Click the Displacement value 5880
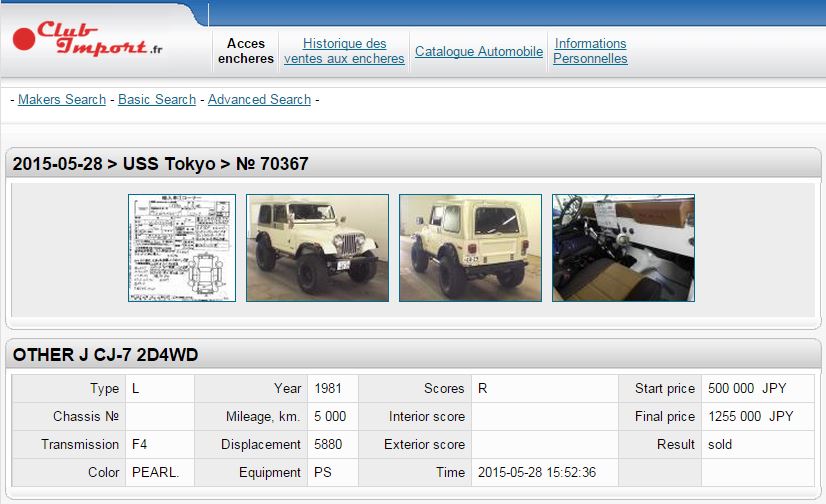The height and width of the screenshot is (504, 826). 329,444
